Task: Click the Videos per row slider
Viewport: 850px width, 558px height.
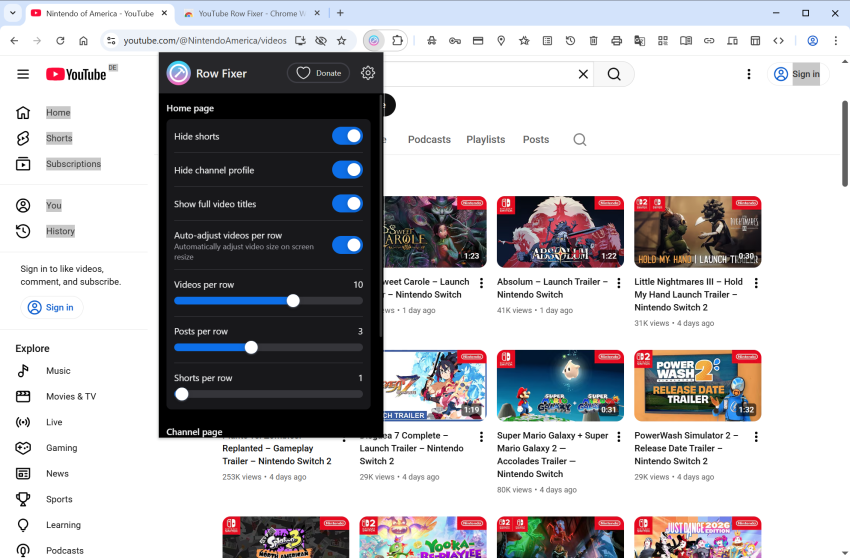Action: coord(268,301)
